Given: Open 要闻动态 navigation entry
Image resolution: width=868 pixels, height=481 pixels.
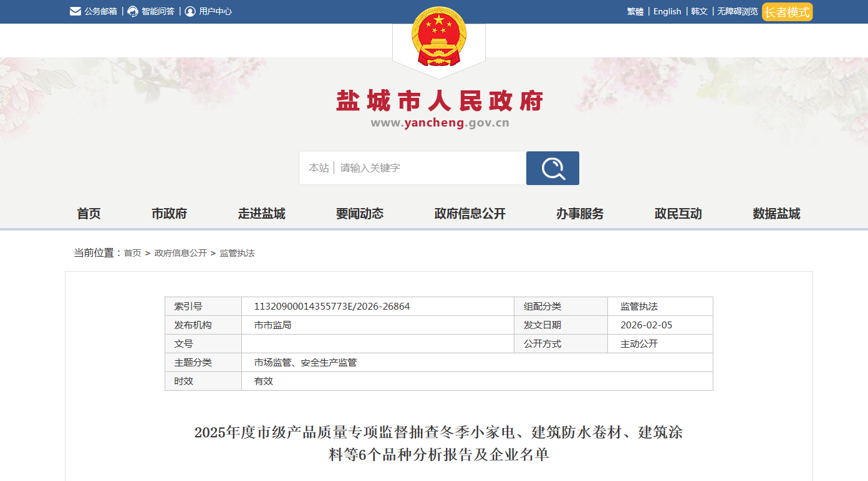Looking at the screenshot, I should pyautogui.click(x=359, y=213).
